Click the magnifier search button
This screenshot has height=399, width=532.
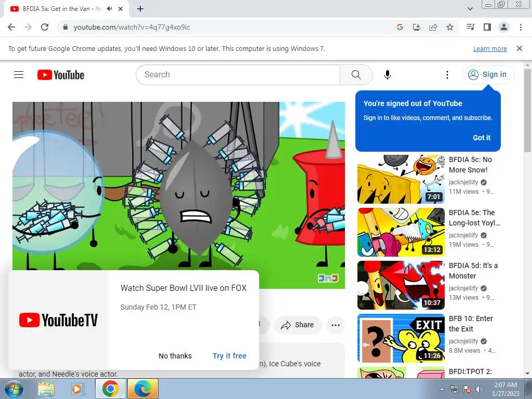(356, 75)
